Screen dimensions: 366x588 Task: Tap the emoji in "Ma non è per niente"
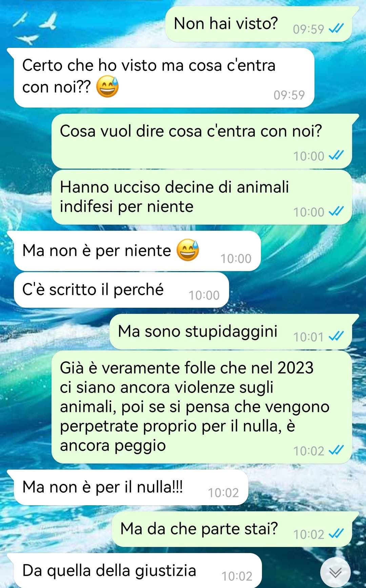(188, 250)
